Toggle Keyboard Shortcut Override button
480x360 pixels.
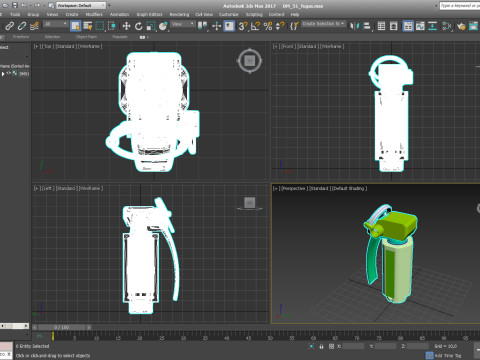(x=229, y=26)
